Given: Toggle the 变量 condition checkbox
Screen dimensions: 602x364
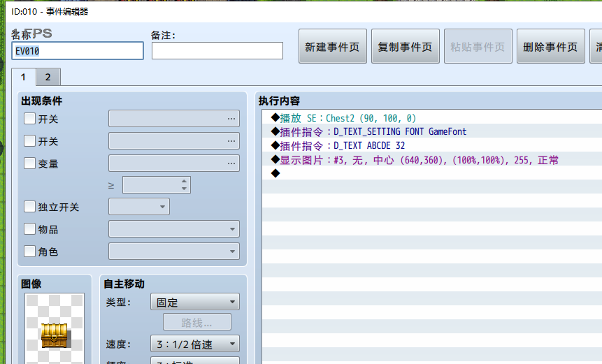Looking at the screenshot, I should coord(29,163).
